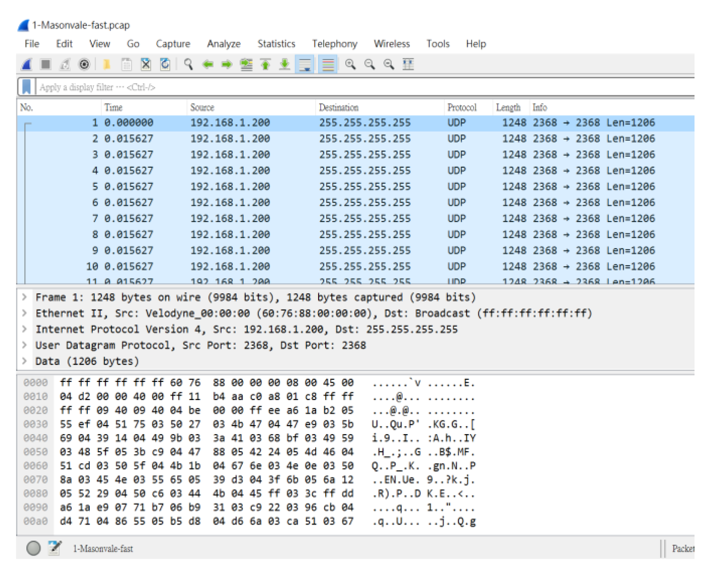Open the Statistics menu
Viewport: 728px width, 574px height.
(276, 44)
